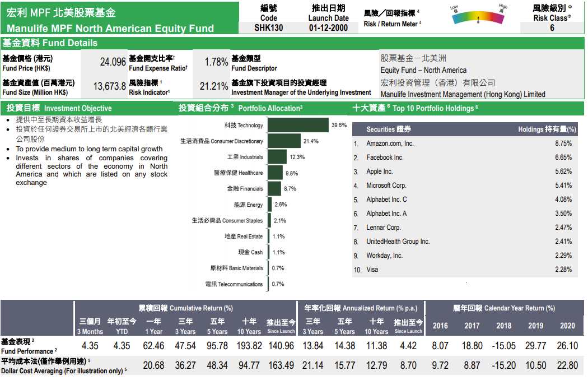Image resolution: width=588 pixels, height=380 pixels.
Task: Click the 'Real Estate' chart label
Action: click(x=244, y=236)
